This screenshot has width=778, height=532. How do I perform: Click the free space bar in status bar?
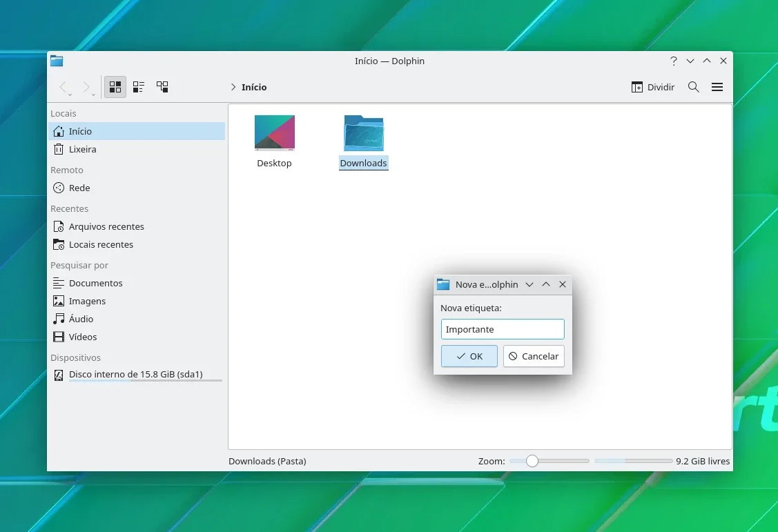(x=634, y=461)
